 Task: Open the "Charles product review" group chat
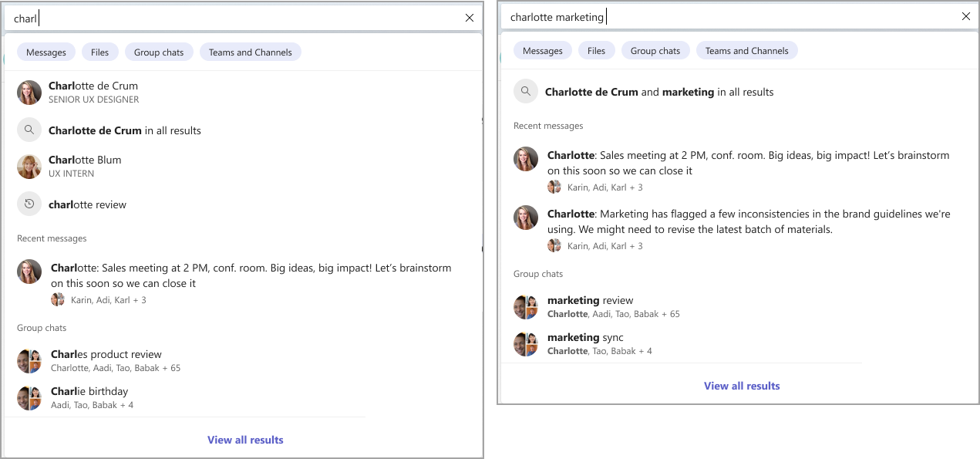pyautogui.click(x=106, y=355)
